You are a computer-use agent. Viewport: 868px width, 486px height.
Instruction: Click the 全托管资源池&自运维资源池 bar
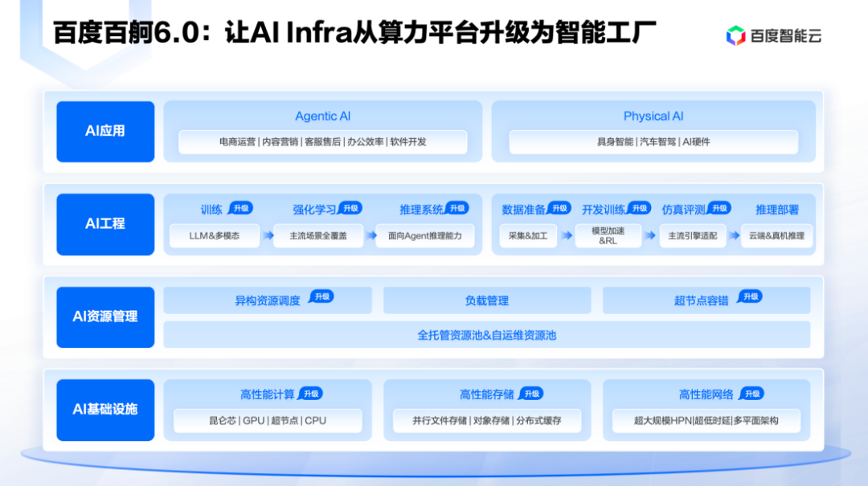tap(487, 335)
